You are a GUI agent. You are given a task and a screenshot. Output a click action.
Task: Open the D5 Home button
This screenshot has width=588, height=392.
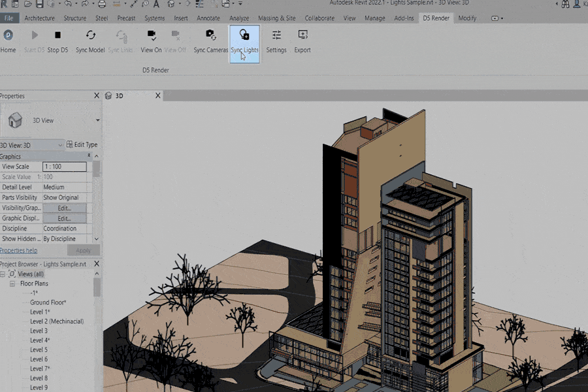[x=8, y=41]
